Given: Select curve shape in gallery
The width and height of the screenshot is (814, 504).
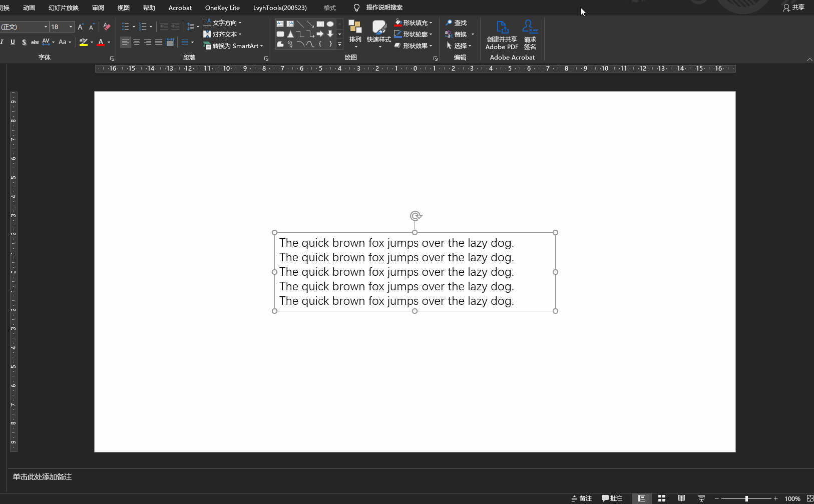Looking at the screenshot, I should pyautogui.click(x=310, y=44).
